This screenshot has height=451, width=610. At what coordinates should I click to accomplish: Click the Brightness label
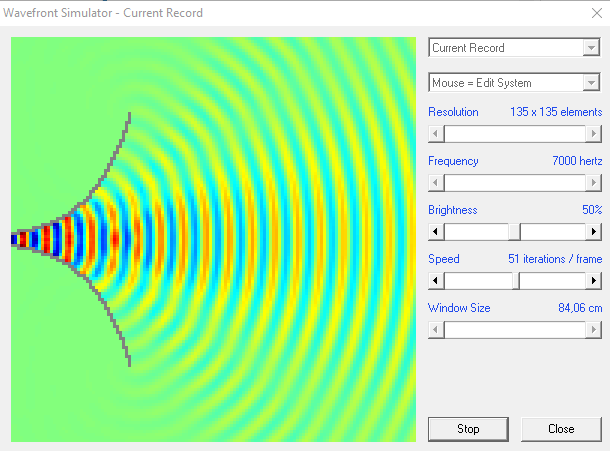[452, 210]
